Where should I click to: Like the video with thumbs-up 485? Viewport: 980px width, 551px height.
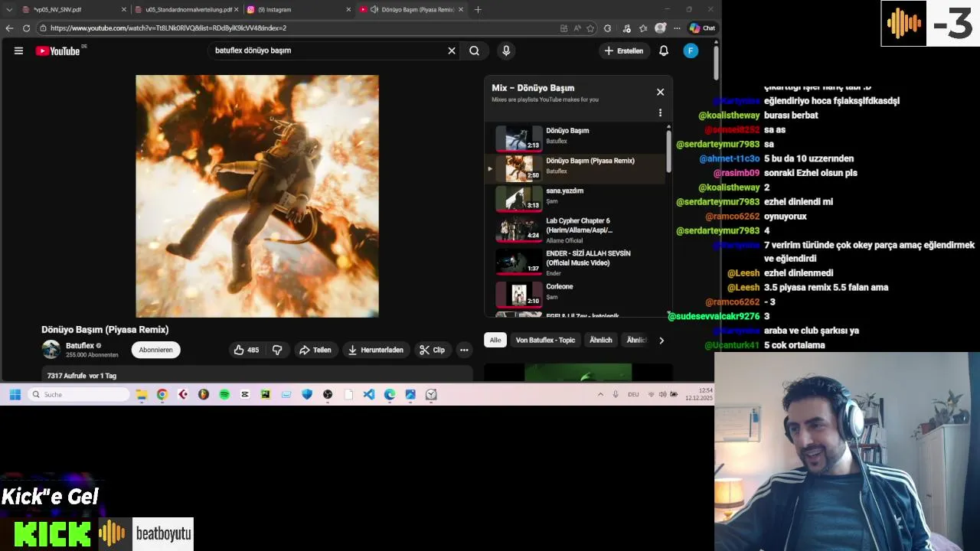(247, 350)
